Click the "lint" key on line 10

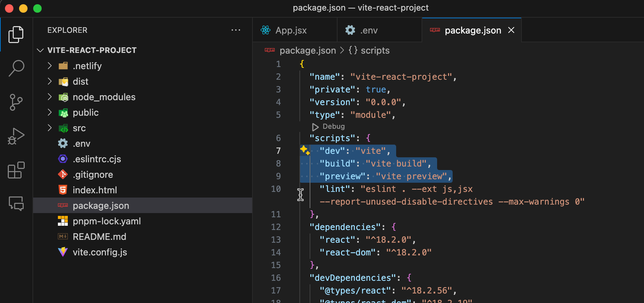click(335, 189)
